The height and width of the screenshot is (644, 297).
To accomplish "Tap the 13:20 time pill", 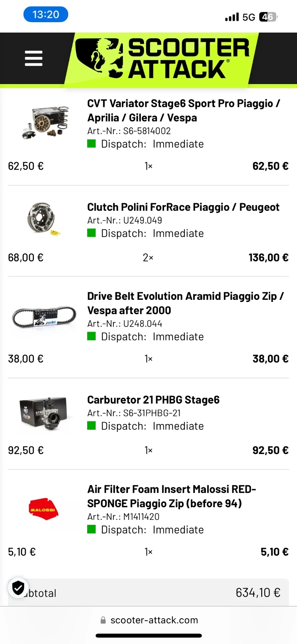I will pyautogui.click(x=46, y=15).
